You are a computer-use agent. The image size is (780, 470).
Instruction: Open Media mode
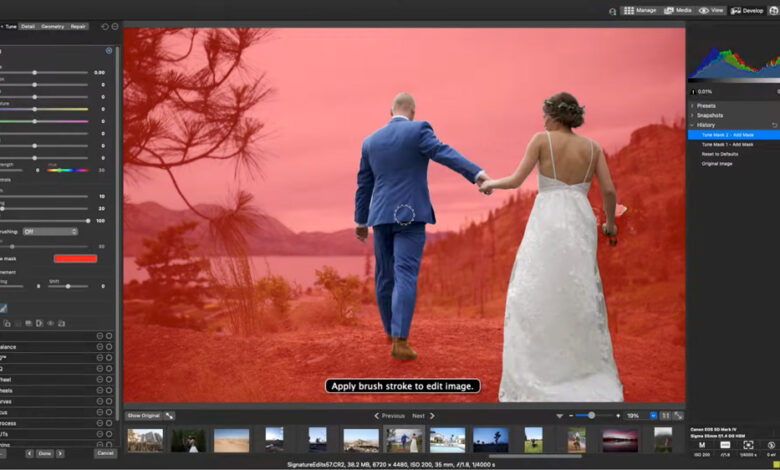click(x=678, y=10)
